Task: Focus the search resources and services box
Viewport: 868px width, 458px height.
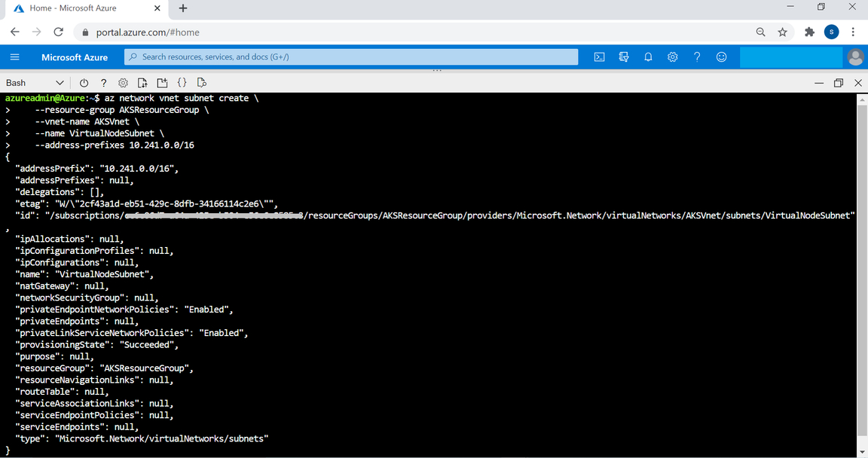Action: coord(351,57)
